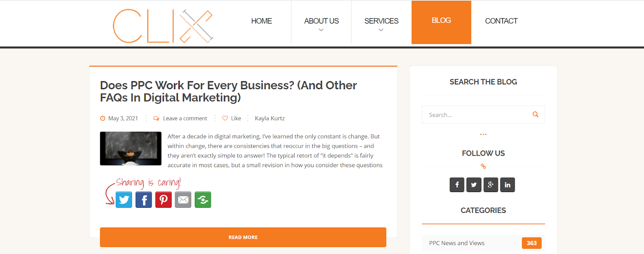Expand the About Us dropdown chevron
The width and height of the screenshot is (644, 254).
pos(321,30)
